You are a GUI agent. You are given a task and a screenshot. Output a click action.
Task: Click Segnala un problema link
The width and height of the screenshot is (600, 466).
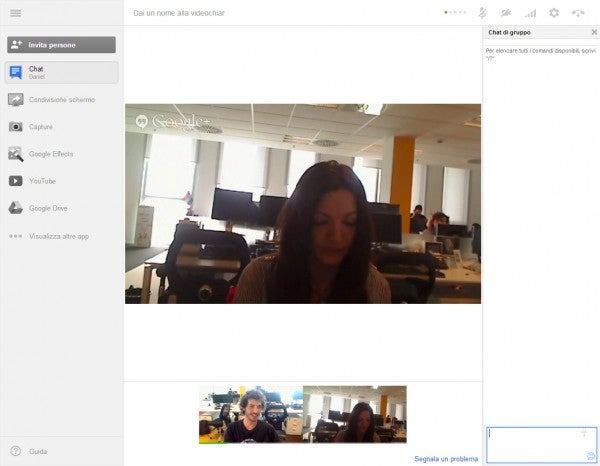pyautogui.click(x=446, y=459)
